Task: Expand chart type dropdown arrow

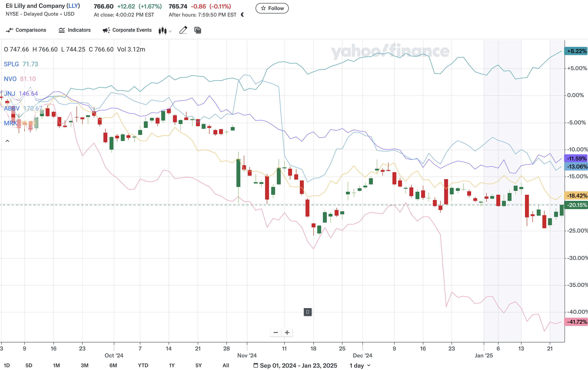Action: coord(170,31)
